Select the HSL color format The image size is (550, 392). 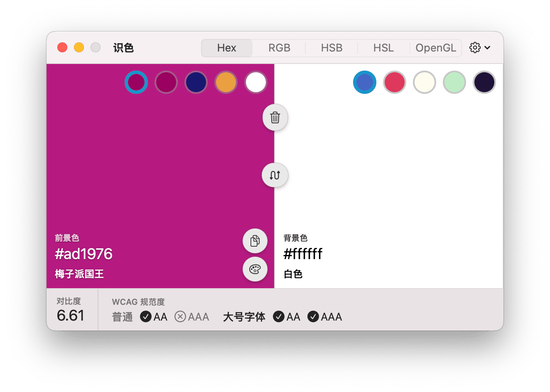click(x=383, y=48)
